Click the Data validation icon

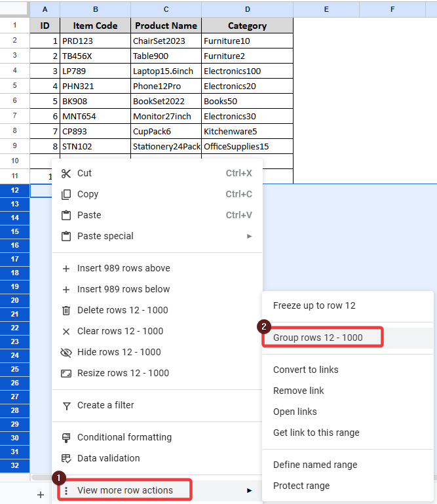click(66, 458)
